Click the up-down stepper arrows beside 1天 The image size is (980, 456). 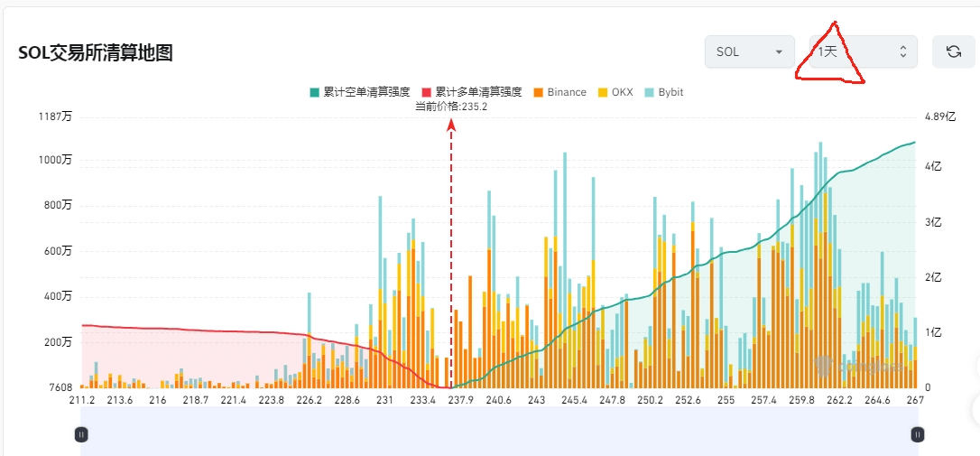[x=902, y=52]
